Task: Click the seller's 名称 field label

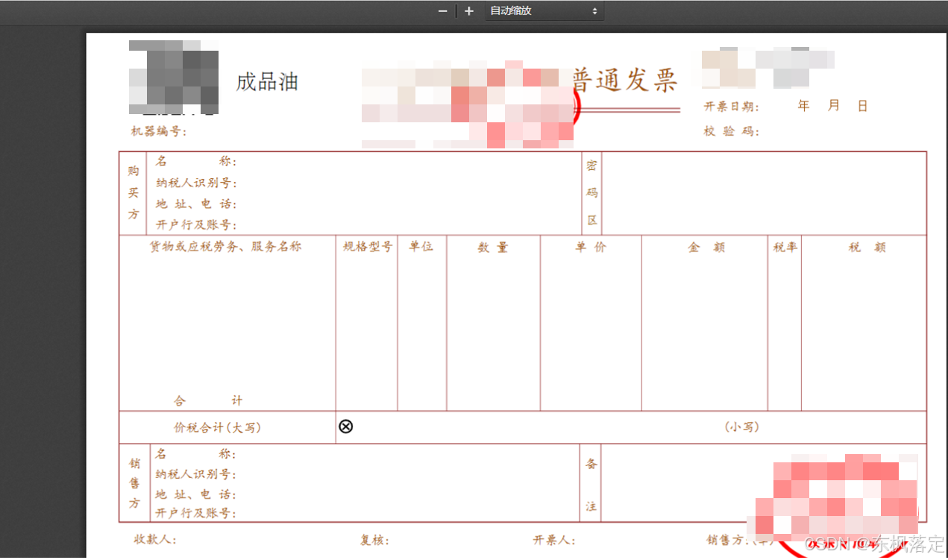Action: click(196, 454)
